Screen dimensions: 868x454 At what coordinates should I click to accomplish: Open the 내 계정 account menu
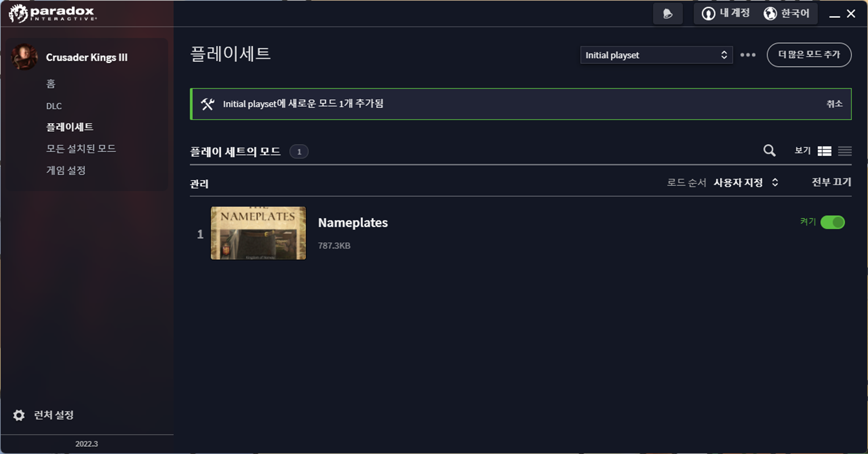[x=726, y=13]
